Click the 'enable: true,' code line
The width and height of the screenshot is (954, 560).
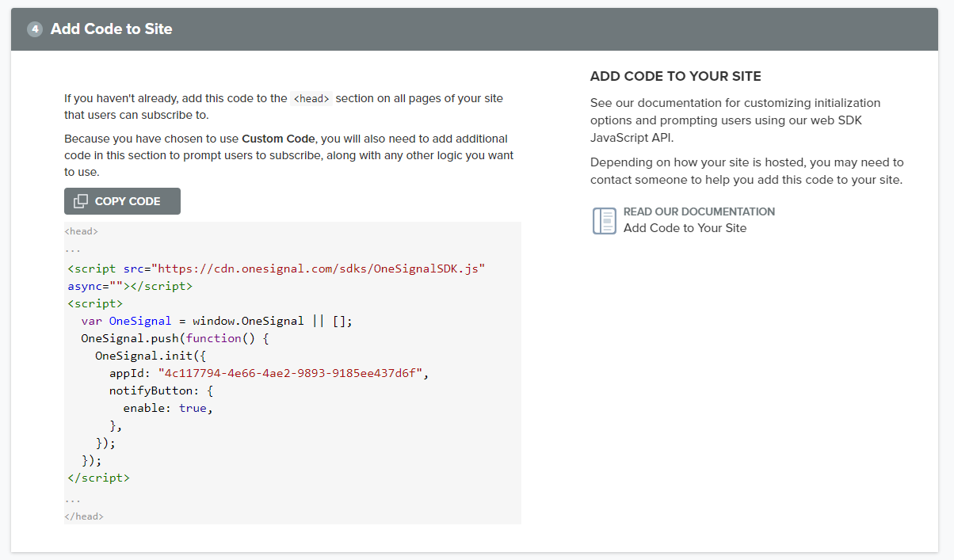tap(168, 408)
